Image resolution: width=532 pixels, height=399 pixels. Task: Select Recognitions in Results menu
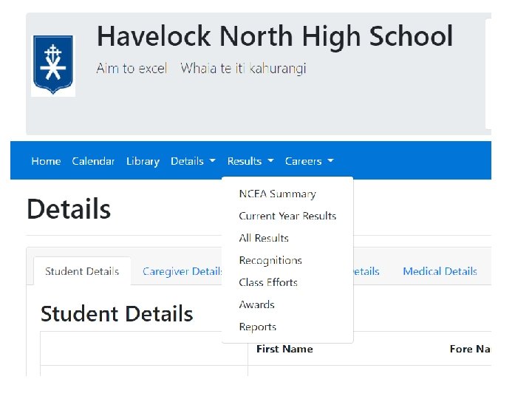(x=270, y=260)
